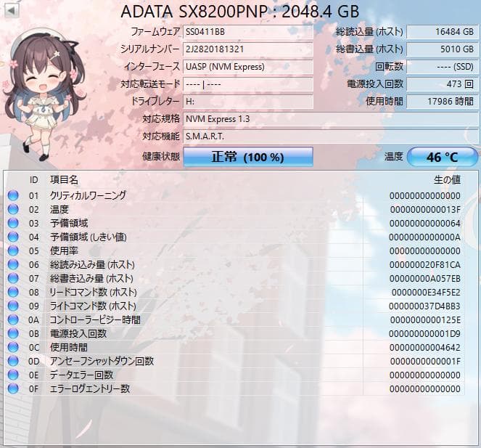Click status orb for ID 02 温度

coord(13,209)
